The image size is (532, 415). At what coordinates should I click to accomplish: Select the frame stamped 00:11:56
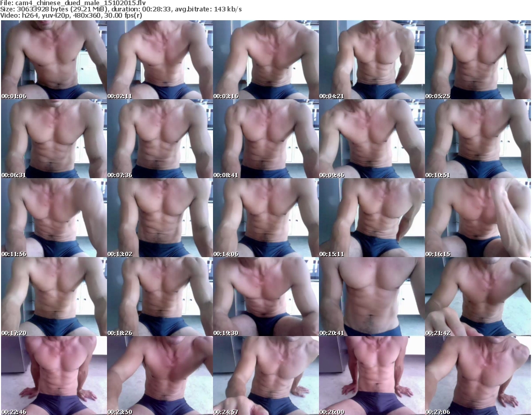coord(54,218)
